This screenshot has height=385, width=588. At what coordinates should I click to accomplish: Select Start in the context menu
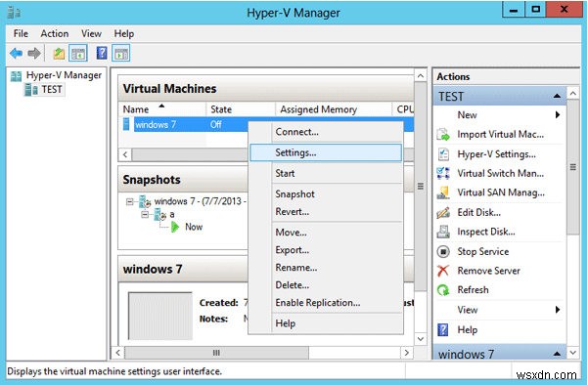326,173
